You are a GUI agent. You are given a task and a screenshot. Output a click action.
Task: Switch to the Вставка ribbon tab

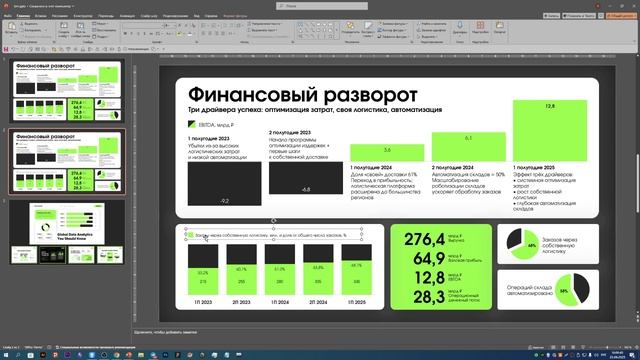[40, 16]
